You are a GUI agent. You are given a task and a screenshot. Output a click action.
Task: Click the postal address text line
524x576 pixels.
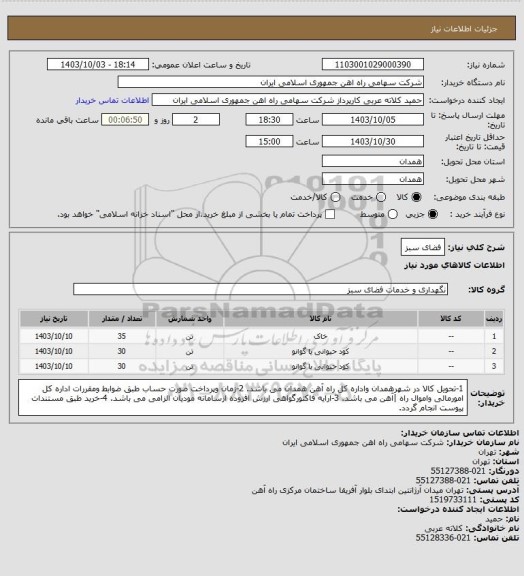(358, 490)
